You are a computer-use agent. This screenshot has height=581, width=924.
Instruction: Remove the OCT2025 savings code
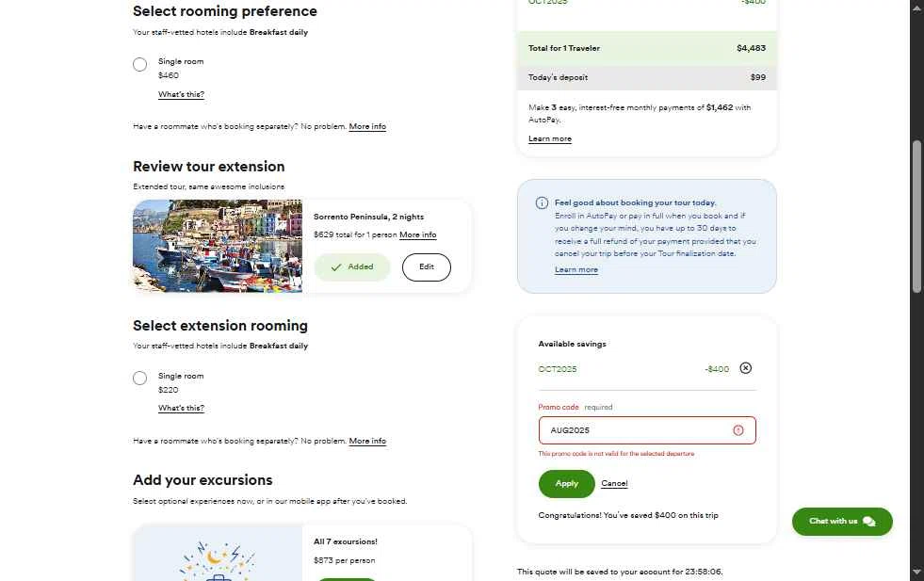coord(745,368)
